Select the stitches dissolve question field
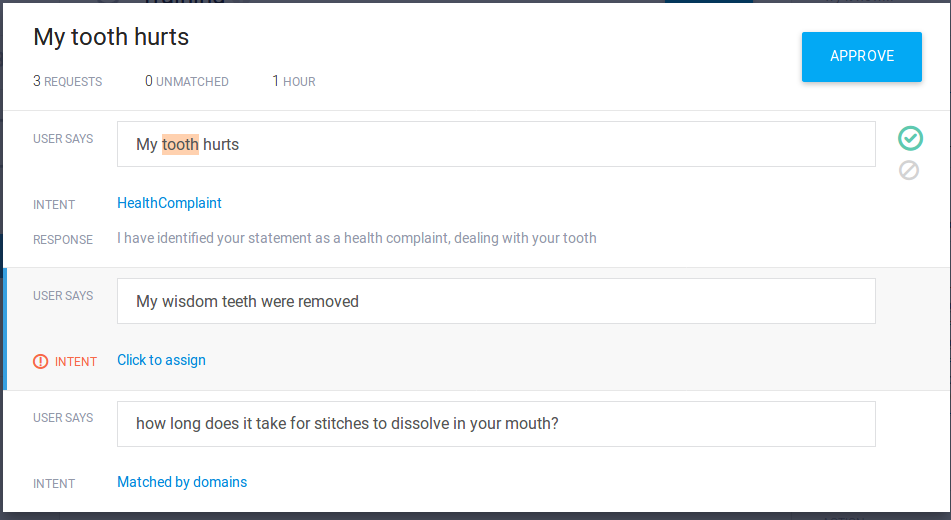The width and height of the screenshot is (951, 520). click(496, 424)
